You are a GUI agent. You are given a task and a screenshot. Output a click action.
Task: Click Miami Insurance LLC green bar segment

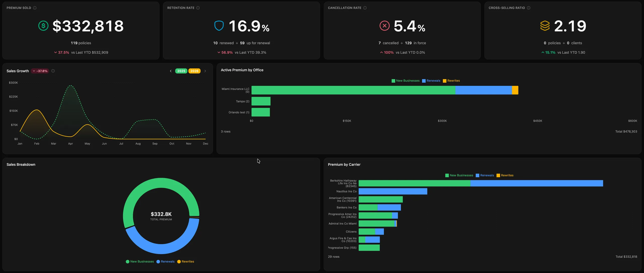coord(353,90)
